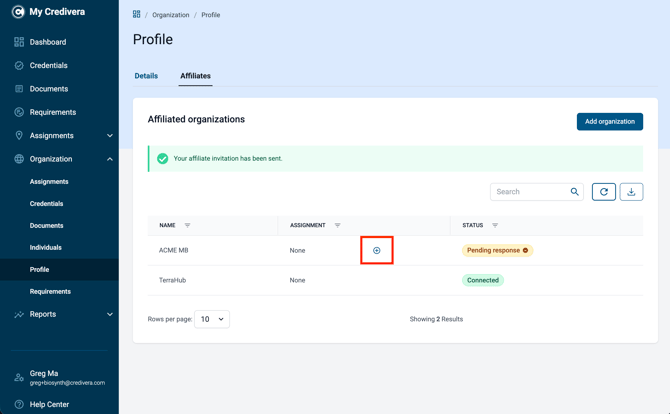Click the My Credivera logo icon

18,12
